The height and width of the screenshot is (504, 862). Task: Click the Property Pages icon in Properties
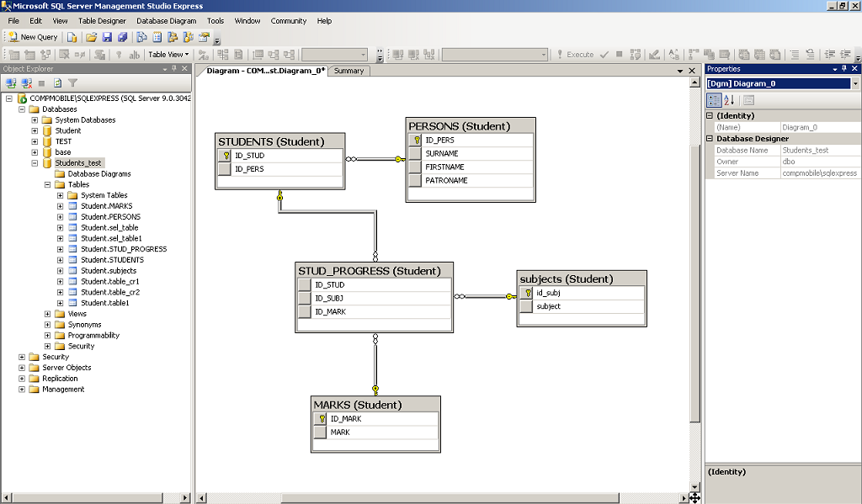pos(748,100)
